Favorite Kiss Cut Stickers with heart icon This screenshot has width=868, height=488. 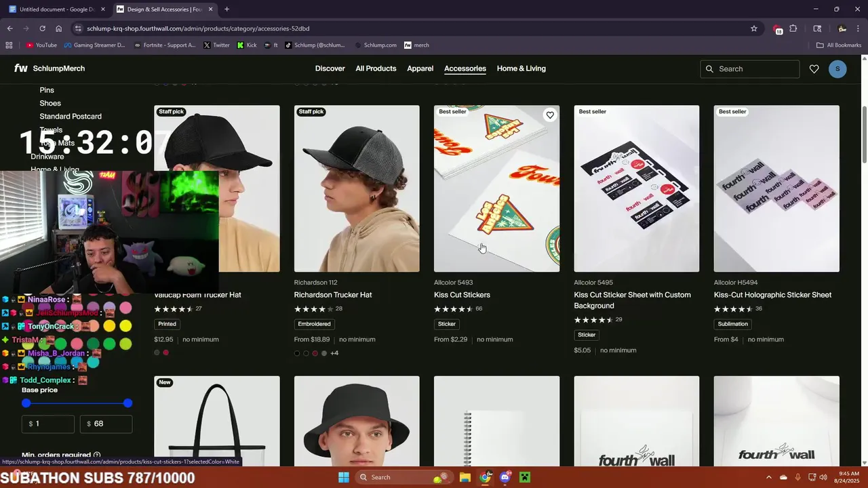pos(550,115)
